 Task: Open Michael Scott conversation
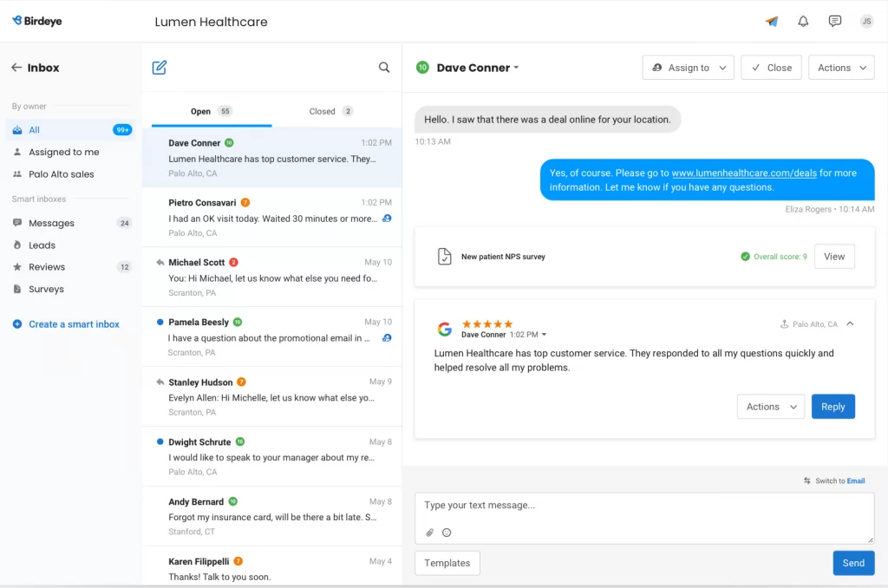point(272,277)
